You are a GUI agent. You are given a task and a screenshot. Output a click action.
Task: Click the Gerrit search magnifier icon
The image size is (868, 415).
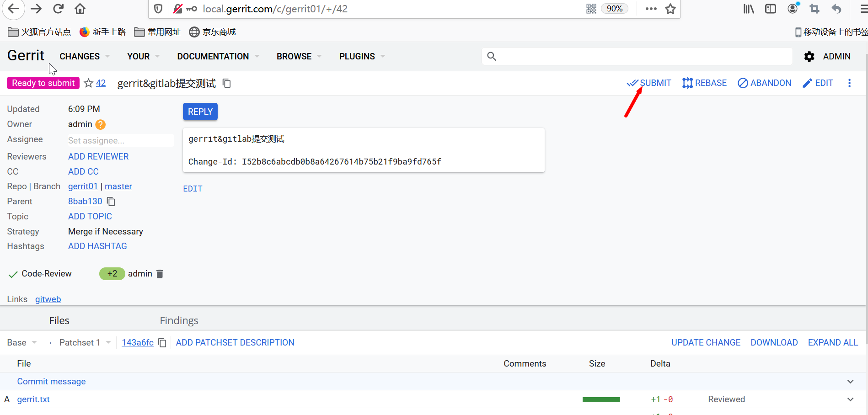[492, 56]
